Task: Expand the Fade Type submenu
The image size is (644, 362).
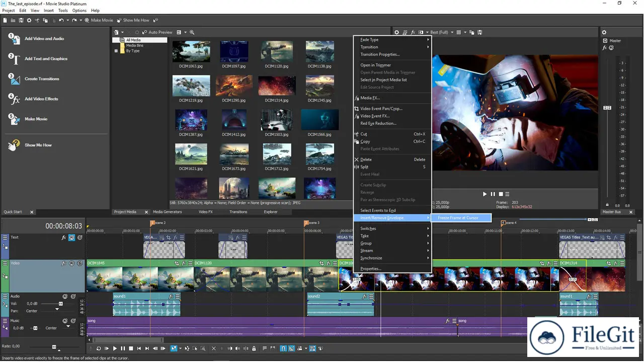Action: coord(392,40)
